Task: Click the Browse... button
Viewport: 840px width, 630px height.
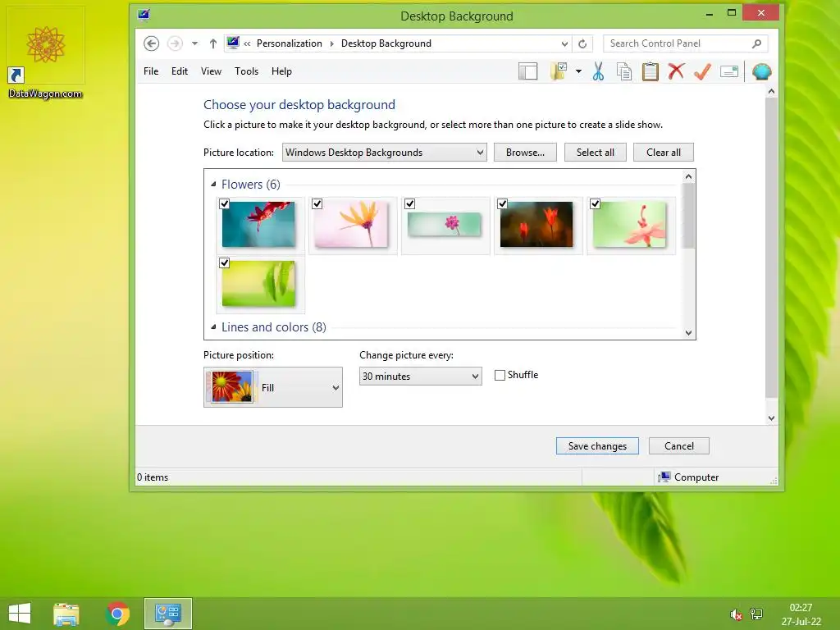Action: click(525, 152)
